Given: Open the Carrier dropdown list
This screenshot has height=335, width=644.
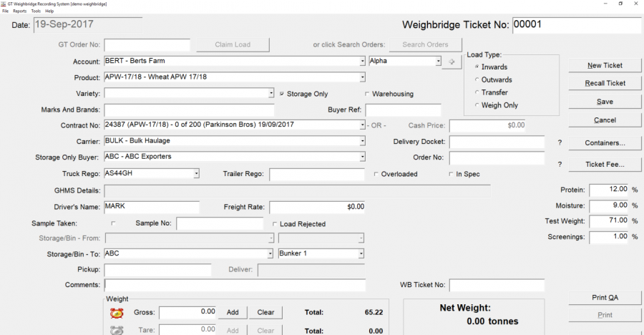Looking at the screenshot, I should (362, 142).
